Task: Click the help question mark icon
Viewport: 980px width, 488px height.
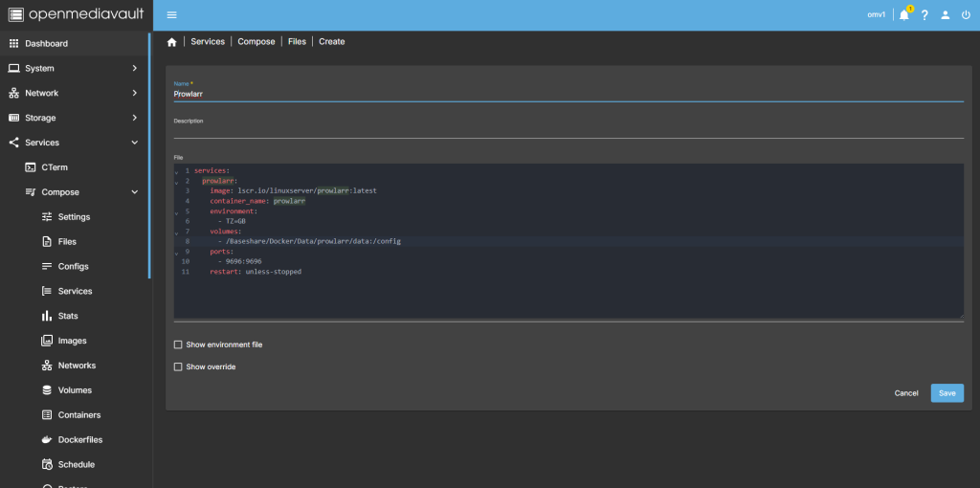Action: pos(924,15)
